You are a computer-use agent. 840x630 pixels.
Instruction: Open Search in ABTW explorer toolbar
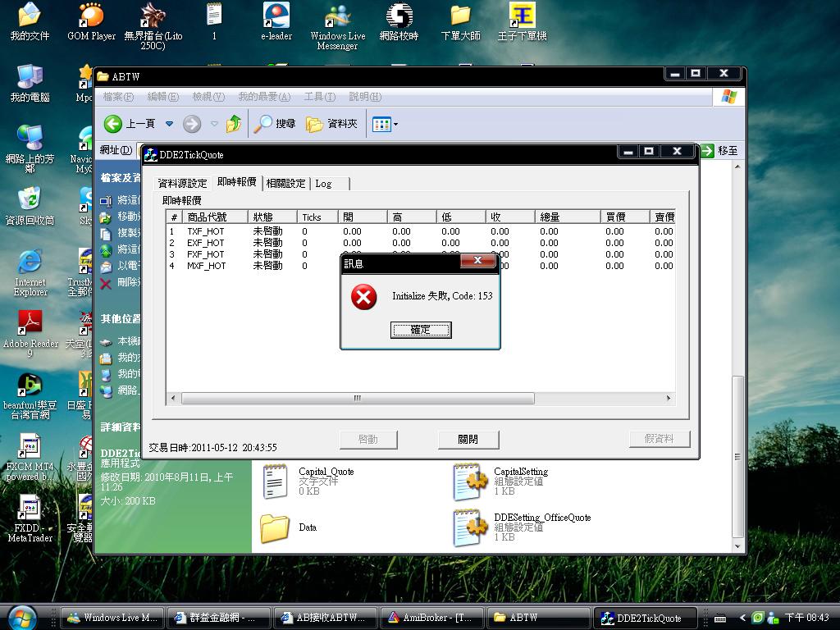coord(274,124)
